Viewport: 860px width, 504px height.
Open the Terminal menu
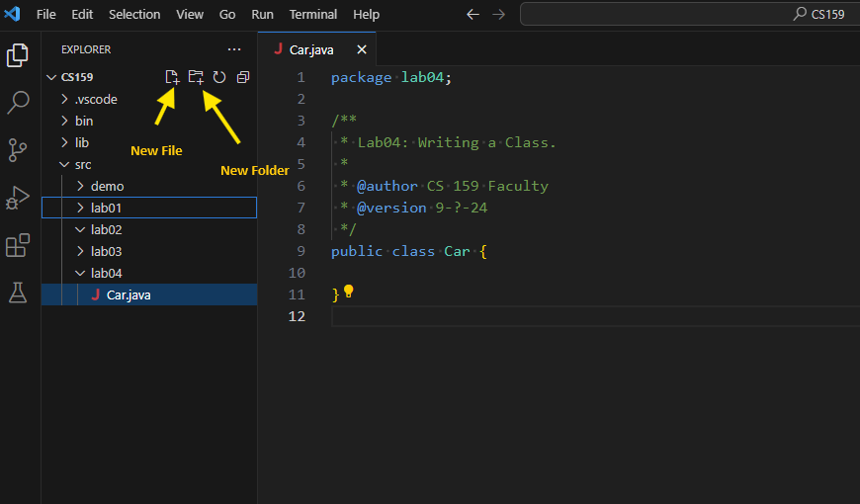point(312,15)
